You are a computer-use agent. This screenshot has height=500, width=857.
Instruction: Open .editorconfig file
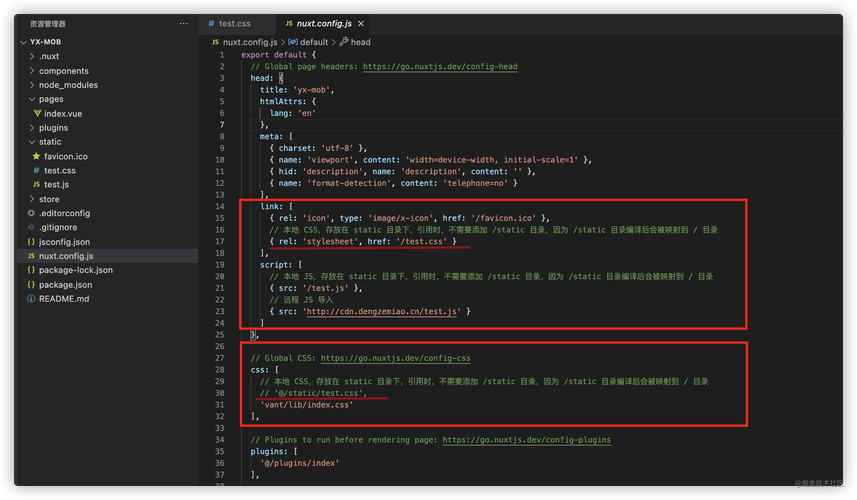click(64, 213)
